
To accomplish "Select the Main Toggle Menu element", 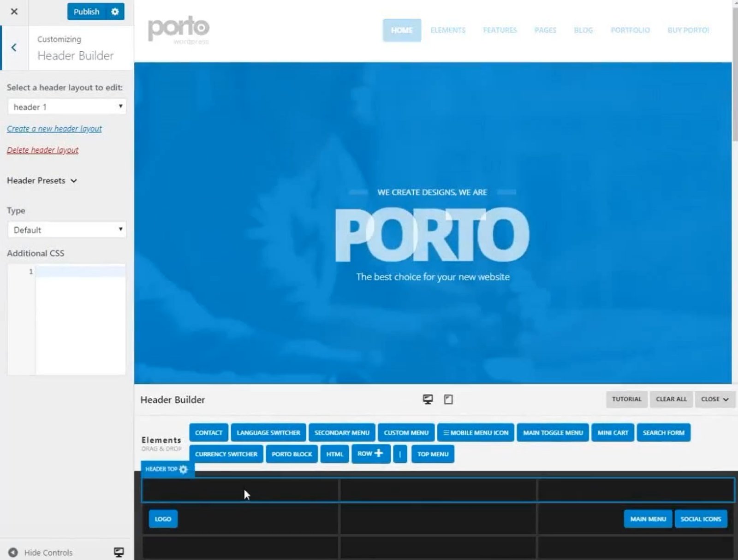I will tap(553, 433).
